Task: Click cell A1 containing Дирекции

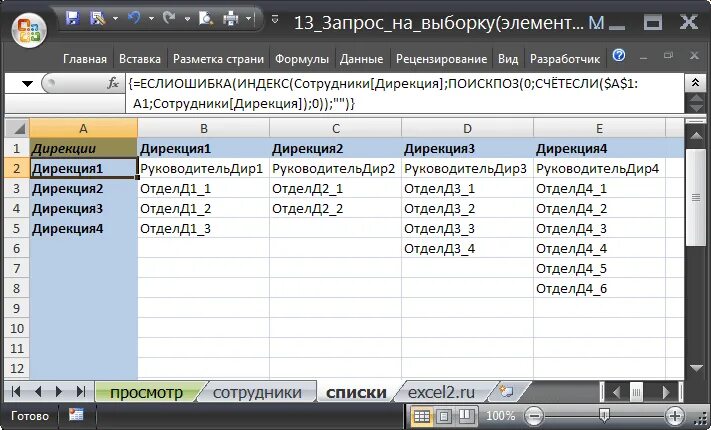Action: (x=83, y=148)
